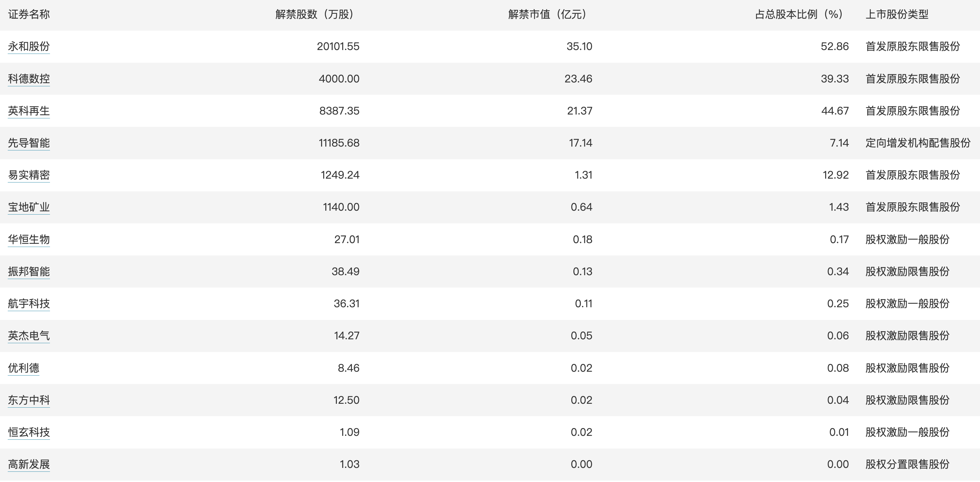Open the 宝地矿业 stock page
The image size is (980, 482).
tap(29, 207)
